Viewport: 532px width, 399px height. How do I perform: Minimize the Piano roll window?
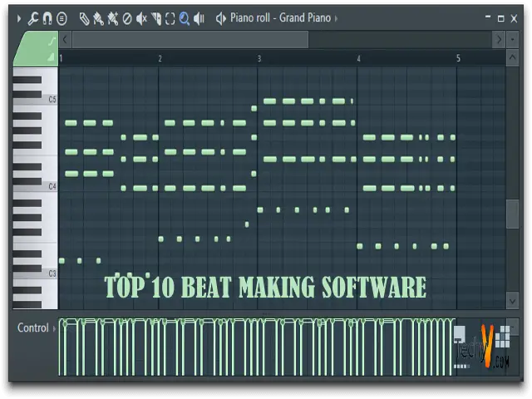coord(488,17)
